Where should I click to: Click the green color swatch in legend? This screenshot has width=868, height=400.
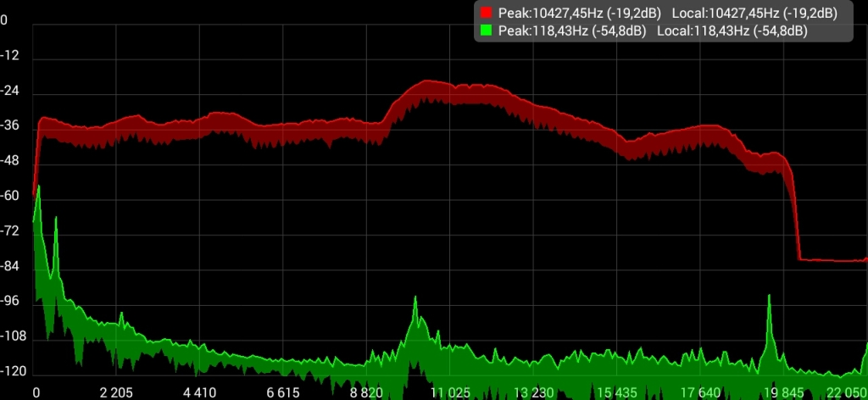486,31
